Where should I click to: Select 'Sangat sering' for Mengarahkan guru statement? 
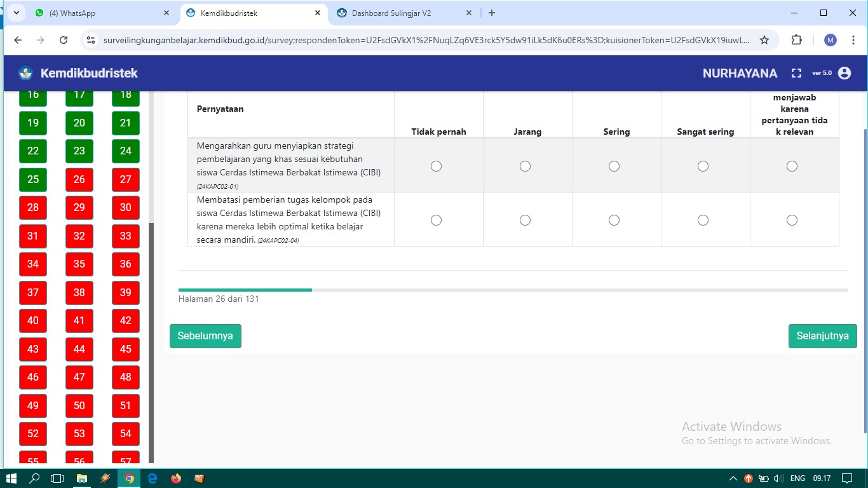click(703, 166)
